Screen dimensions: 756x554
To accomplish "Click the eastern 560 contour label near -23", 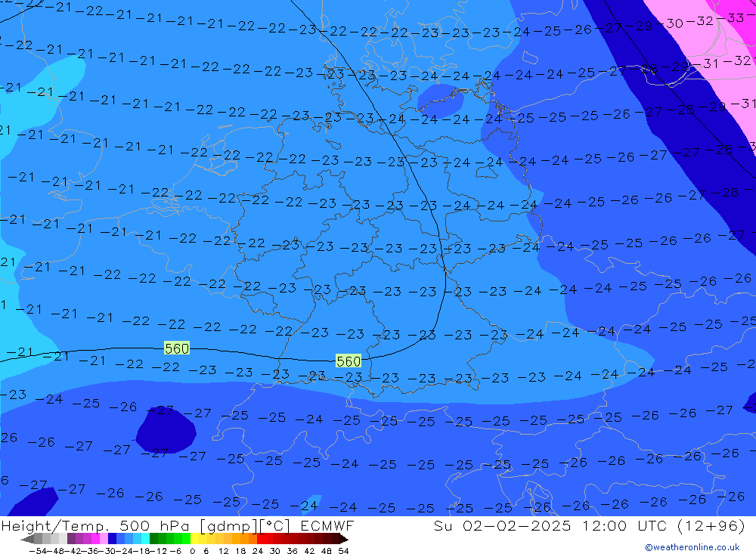I will coord(348,361).
